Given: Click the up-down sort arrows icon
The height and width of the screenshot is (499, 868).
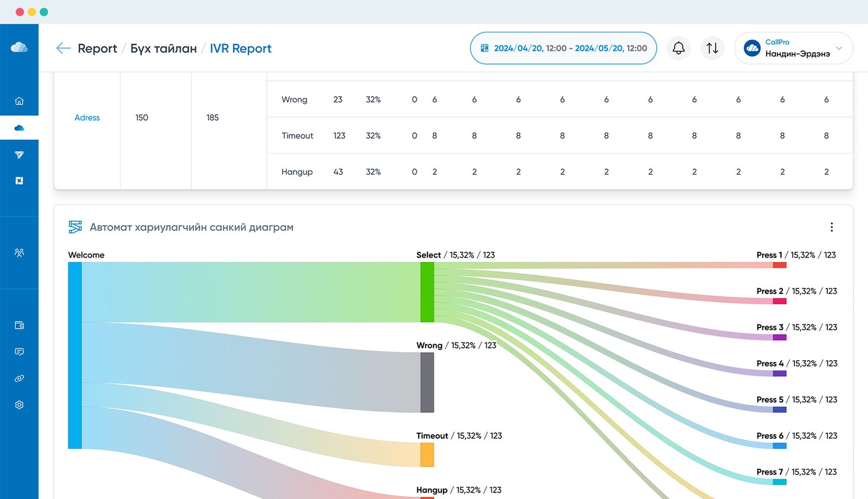Looking at the screenshot, I should point(712,48).
